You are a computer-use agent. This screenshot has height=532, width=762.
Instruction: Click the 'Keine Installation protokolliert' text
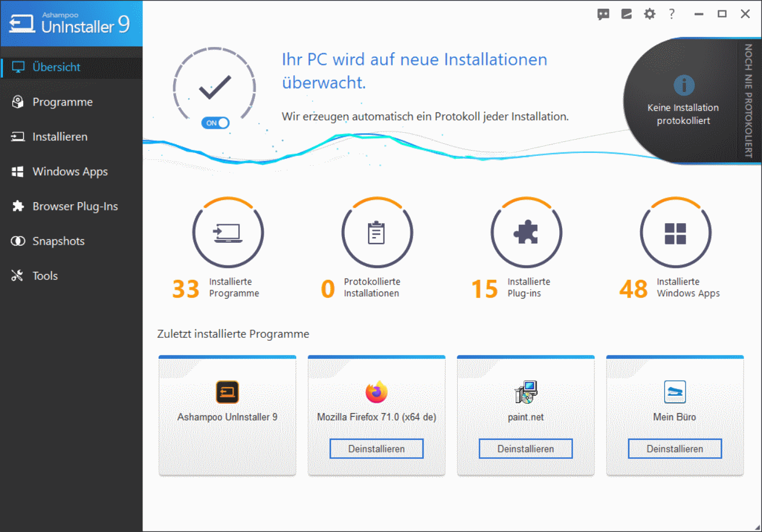683,114
